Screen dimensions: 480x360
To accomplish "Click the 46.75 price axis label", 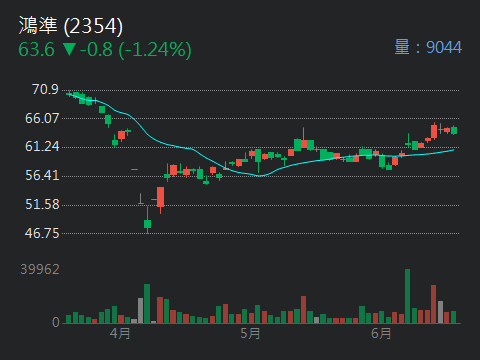I will [x=42, y=233].
